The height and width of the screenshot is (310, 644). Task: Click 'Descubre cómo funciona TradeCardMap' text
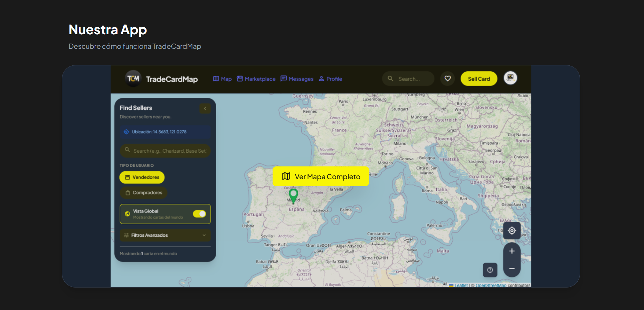(x=135, y=46)
